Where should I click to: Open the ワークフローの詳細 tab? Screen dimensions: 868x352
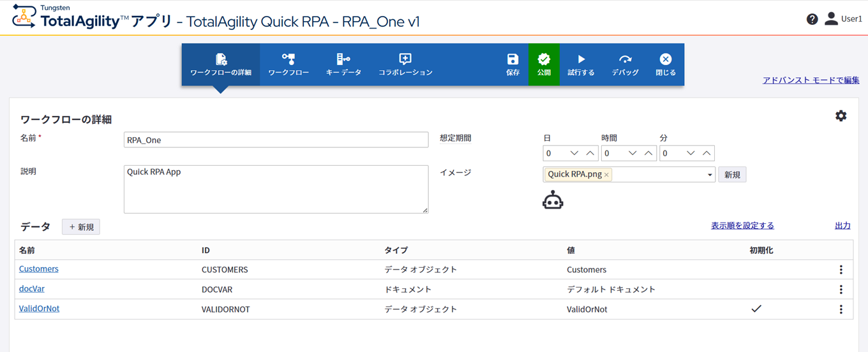[x=221, y=64]
